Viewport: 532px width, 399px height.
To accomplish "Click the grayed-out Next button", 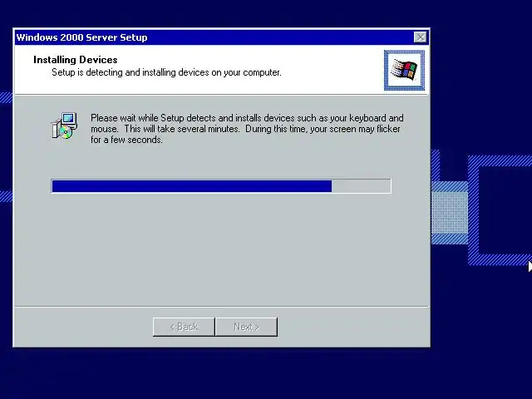I will pyautogui.click(x=247, y=327).
